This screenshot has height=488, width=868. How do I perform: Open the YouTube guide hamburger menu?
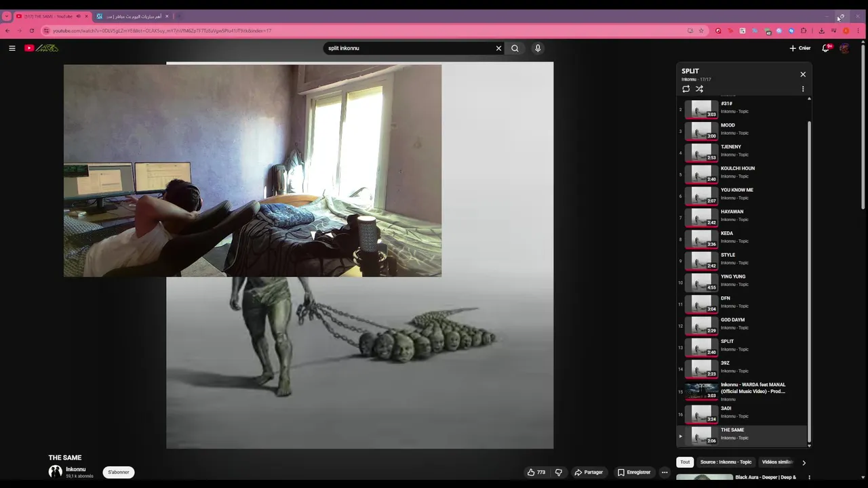pos(12,48)
